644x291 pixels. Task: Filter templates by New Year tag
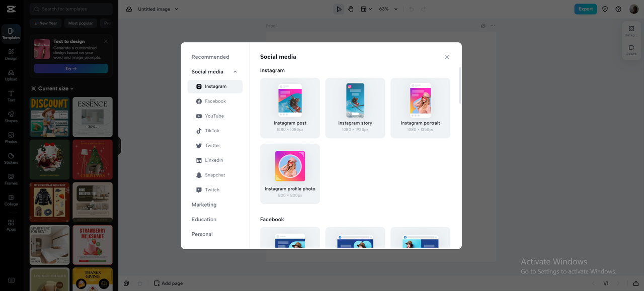pos(45,23)
